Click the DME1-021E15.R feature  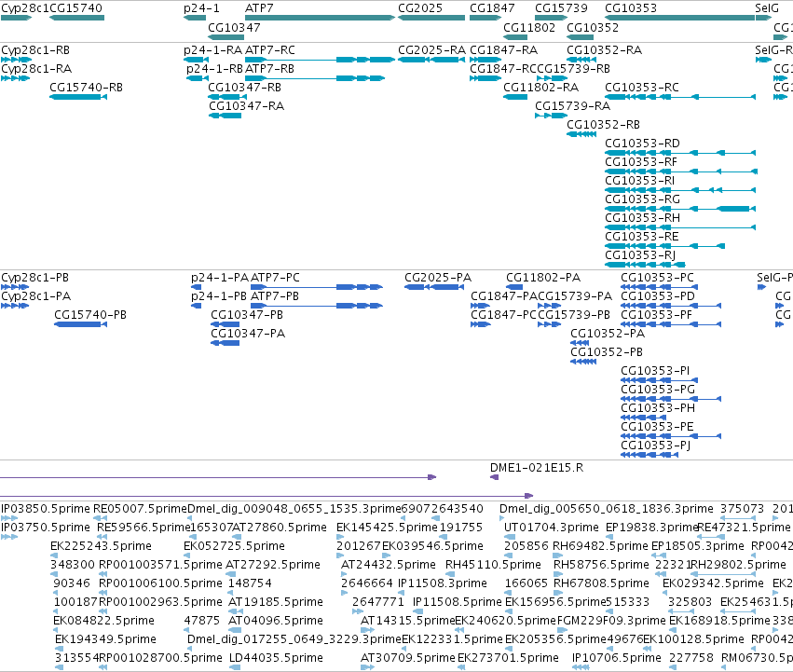[495, 477]
